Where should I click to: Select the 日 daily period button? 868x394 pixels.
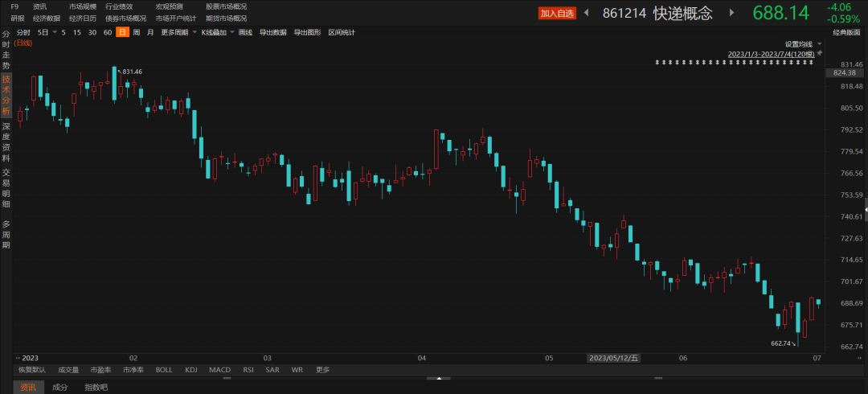click(121, 32)
